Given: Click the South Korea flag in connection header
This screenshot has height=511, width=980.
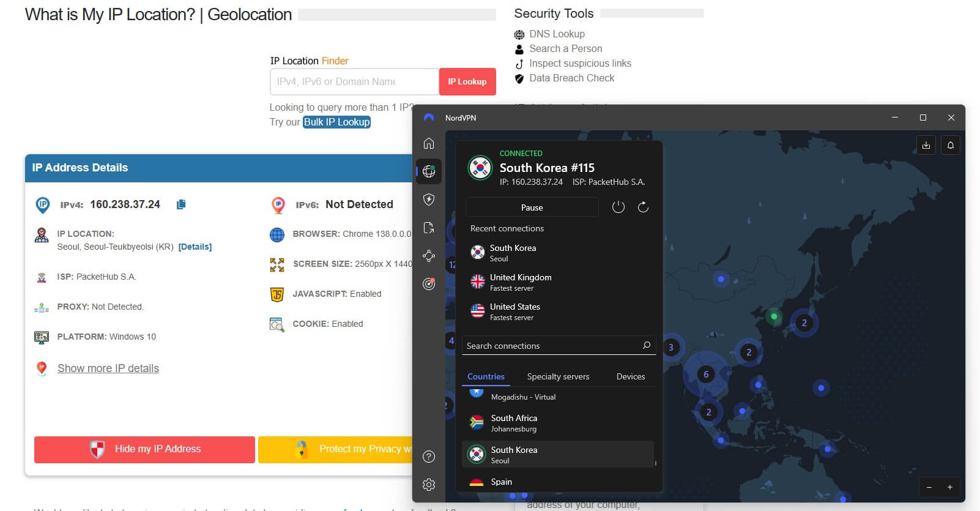Looking at the screenshot, I should 480,168.
